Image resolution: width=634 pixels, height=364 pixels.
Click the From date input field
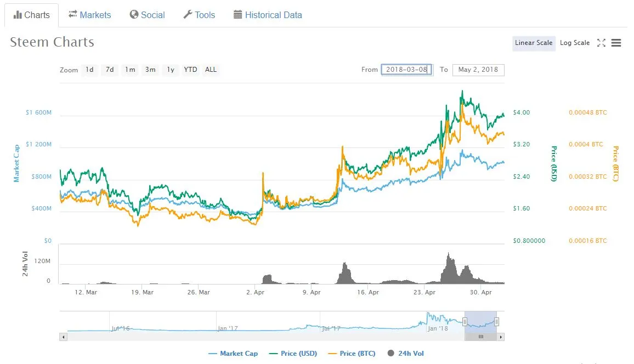click(x=407, y=70)
